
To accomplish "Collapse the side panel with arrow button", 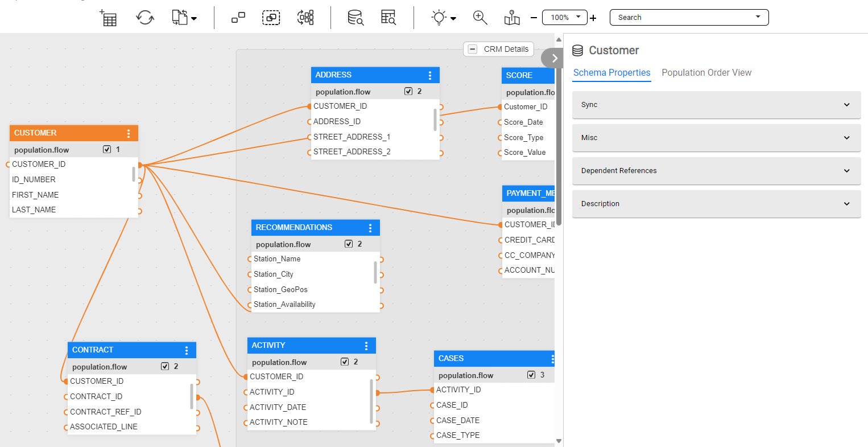I will [x=554, y=58].
